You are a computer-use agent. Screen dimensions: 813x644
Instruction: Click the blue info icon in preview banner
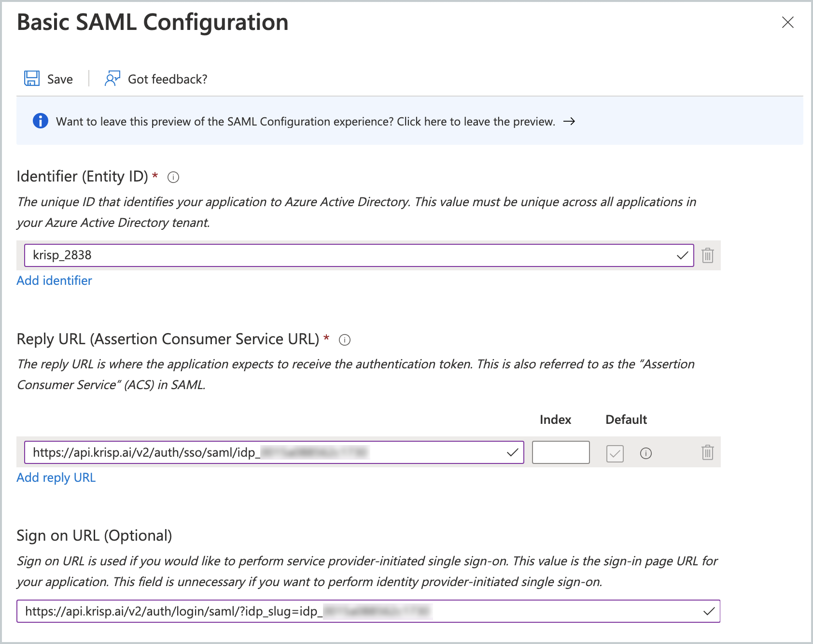(x=41, y=121)
